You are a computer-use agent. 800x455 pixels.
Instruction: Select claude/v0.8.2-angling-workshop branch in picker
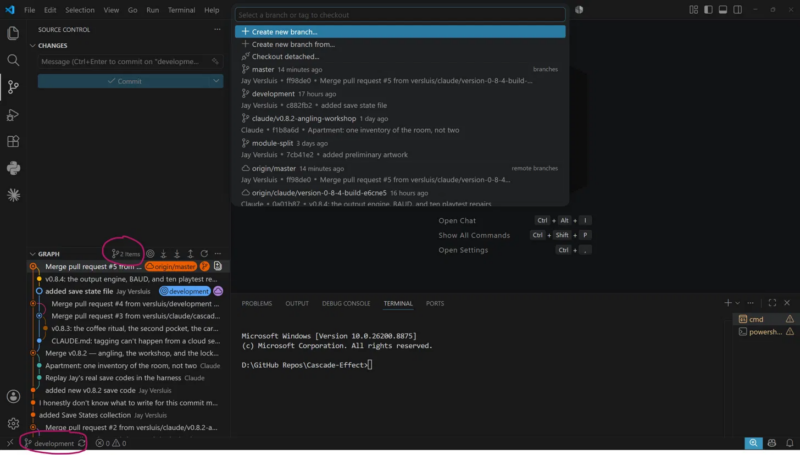[x=400, y=124]
